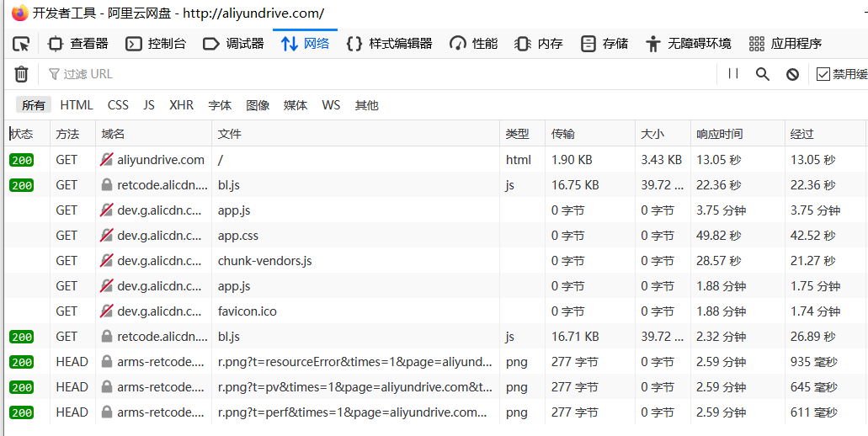Sort by the 大小 column header
The height and width of the screenshot is (436, 868).
pos(662,134)
